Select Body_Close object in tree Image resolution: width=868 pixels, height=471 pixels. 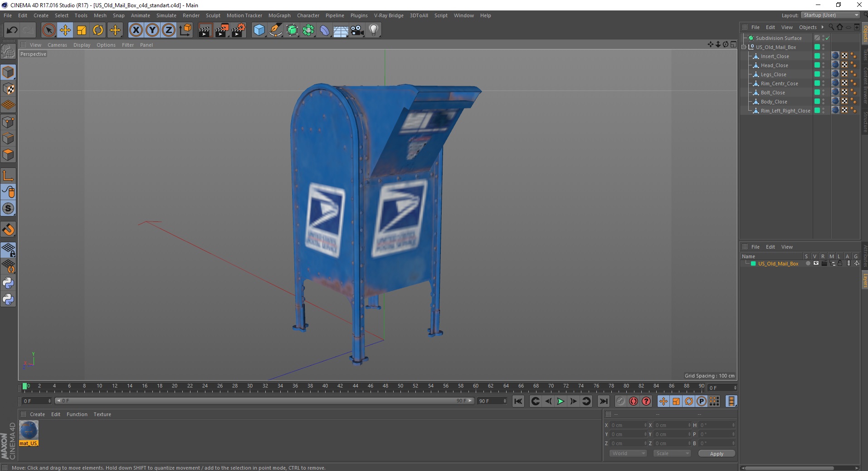tap(774, 102)
